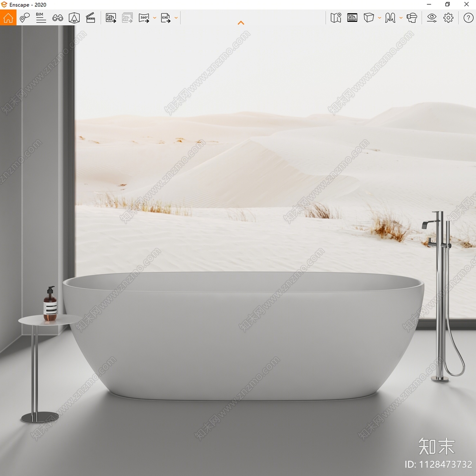476x476 pixels.
Task: Open Visual Settings (eye with slider icon)
Action: pos(432,18)
